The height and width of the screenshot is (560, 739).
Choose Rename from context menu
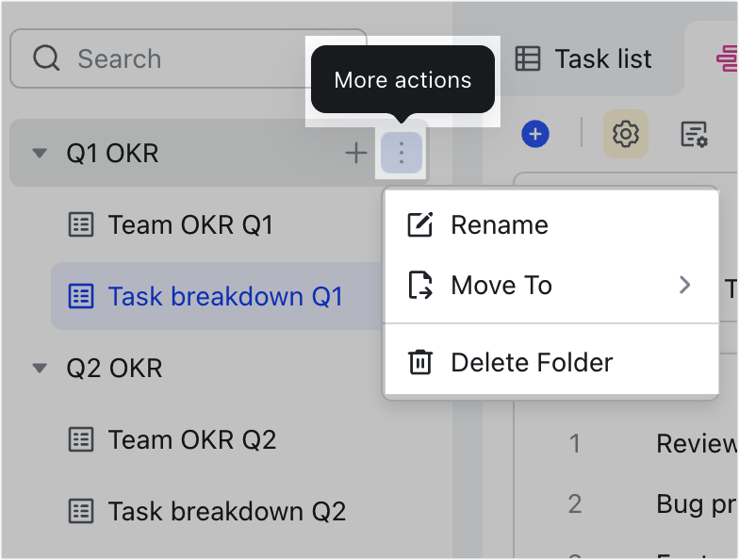551,224
